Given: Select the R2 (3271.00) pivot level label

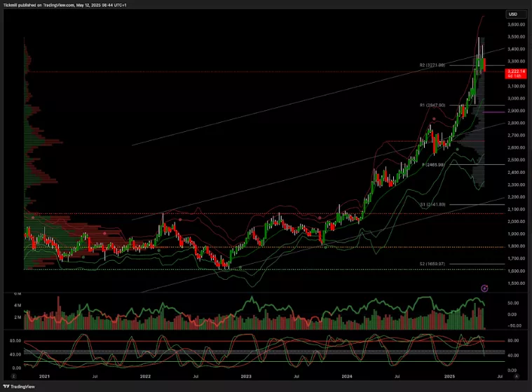Looking at the screenshot, I should point(432,65).
